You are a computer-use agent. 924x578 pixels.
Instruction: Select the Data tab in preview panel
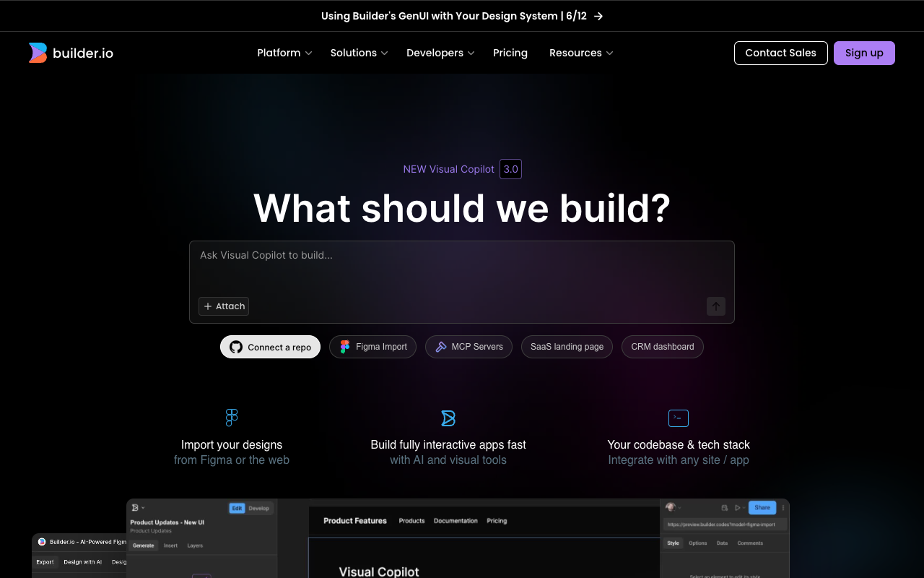click(722, 543)
